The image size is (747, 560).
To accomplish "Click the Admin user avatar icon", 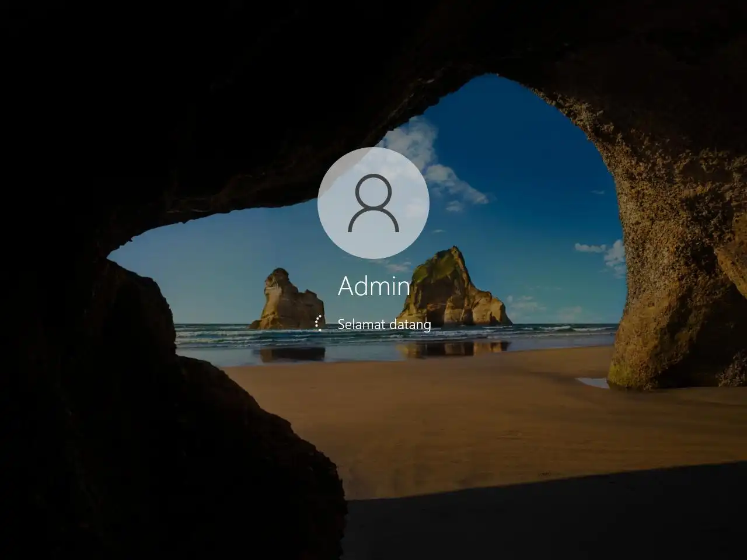I will tap(373, 203).
